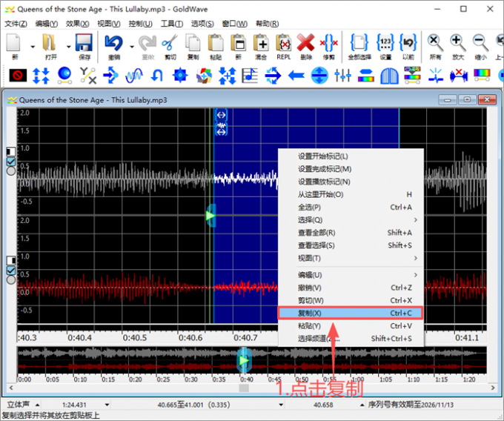The width and height of the screenshot is (504, 421).
Task: Click the Mix paste toolbar icon
Action: (261, 43)
